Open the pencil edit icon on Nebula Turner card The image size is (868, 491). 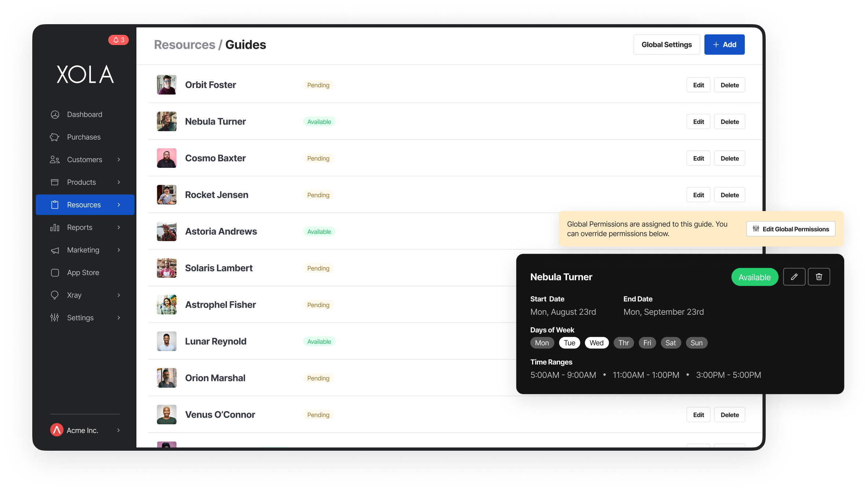(794, 277)
